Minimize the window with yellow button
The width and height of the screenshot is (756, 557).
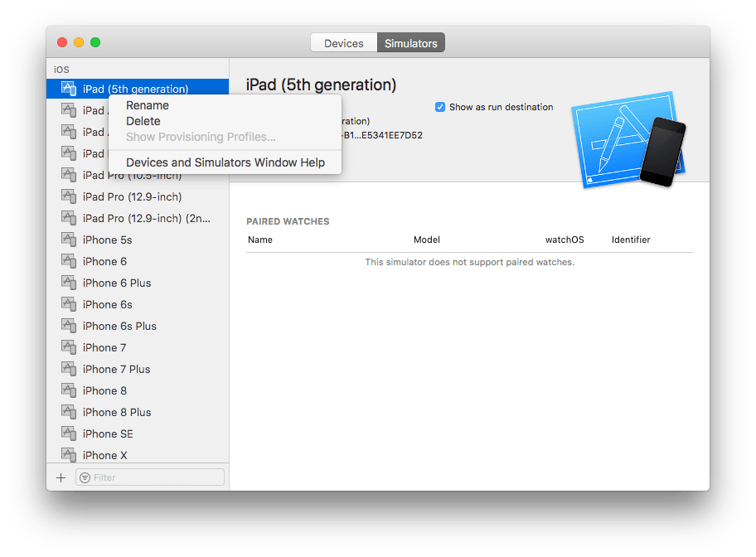79,42
